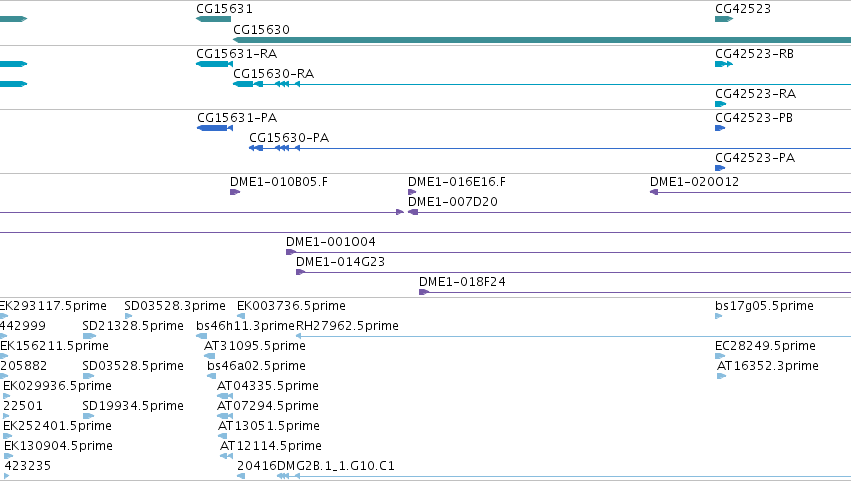Viewport: 851px width, 481px height.
Task: Click the EK156211.5prime EST label
Action: (x=54, y=346)
